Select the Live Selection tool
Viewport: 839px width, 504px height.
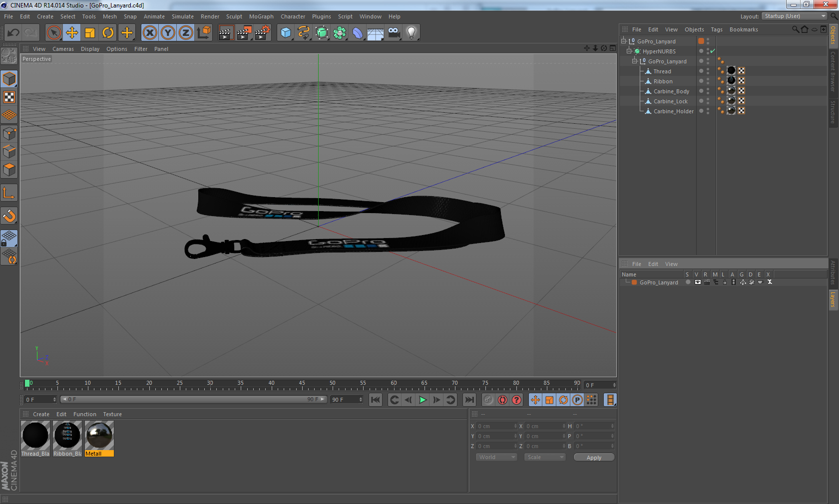click(54, 33)
